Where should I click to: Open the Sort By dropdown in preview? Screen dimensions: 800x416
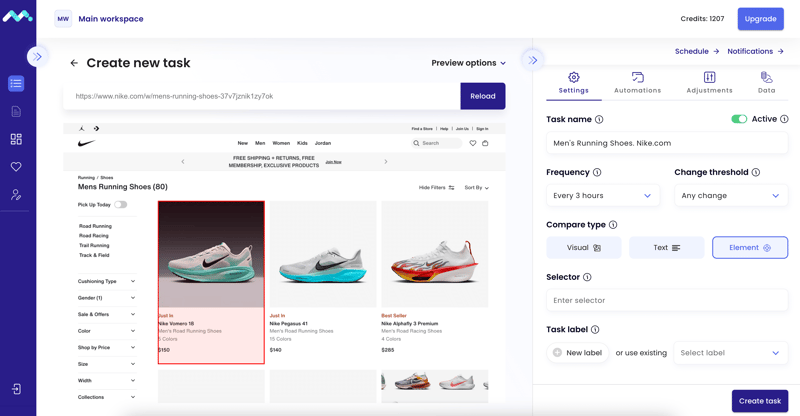pyautogui.click(x=477, y=187)
